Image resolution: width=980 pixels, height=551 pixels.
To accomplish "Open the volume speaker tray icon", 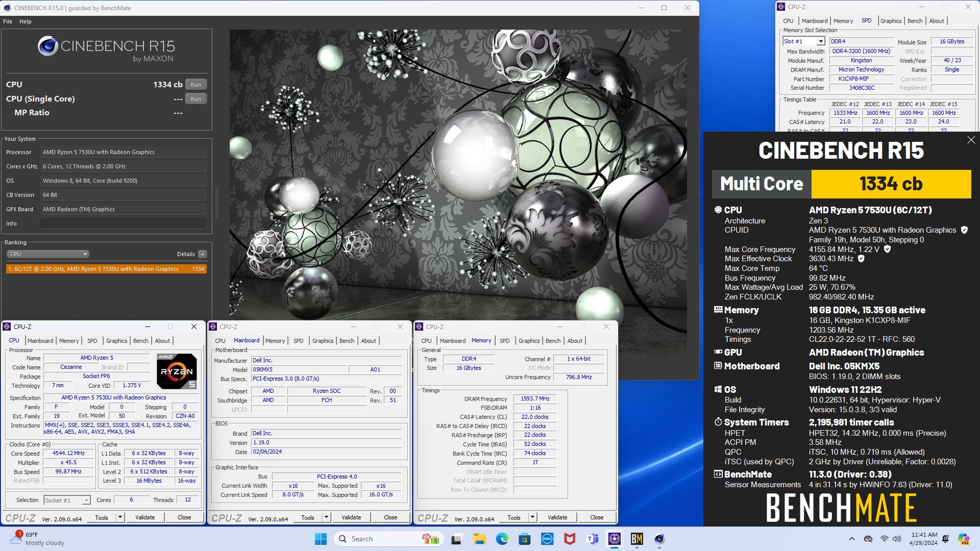I will [x=898, y=539].
